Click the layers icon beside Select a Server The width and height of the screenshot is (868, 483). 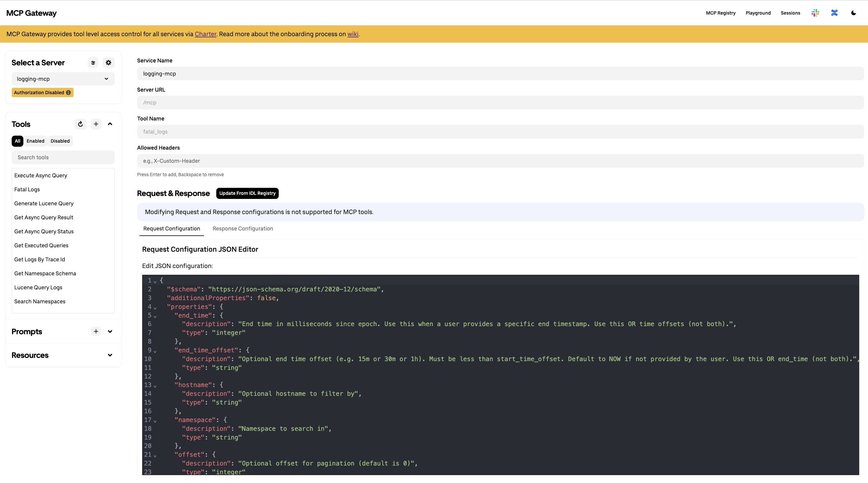(93, 63)
